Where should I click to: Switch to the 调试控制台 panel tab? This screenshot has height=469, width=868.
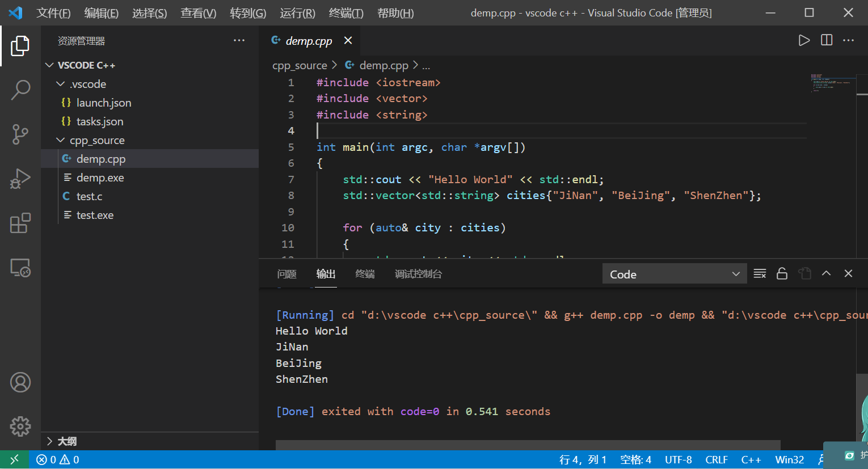pos(418,274)
